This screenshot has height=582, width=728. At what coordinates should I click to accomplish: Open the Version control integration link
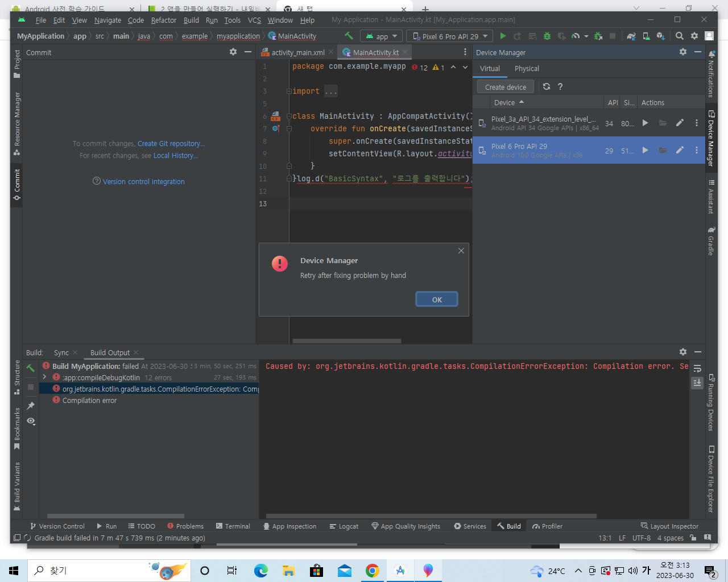[x=143, y=181]
